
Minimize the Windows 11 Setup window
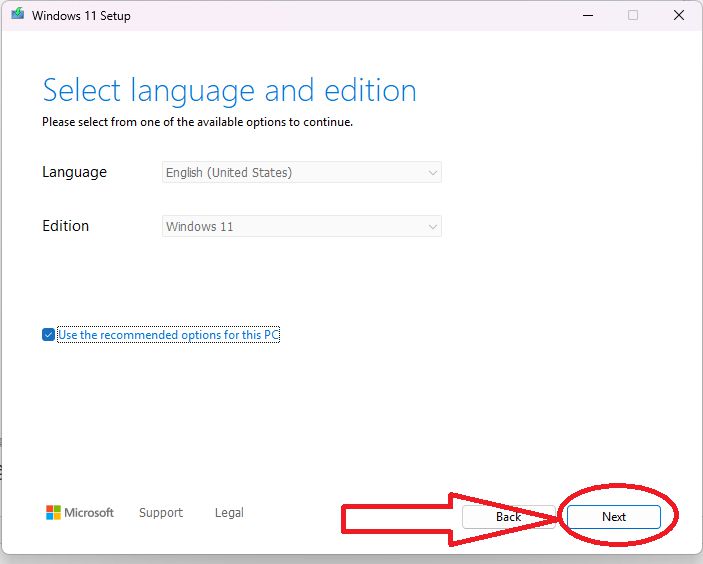pos(585,15)
